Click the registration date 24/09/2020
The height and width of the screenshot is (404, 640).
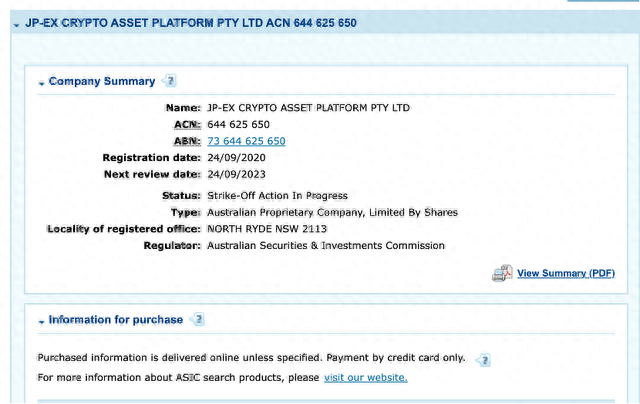coord(237,158)
